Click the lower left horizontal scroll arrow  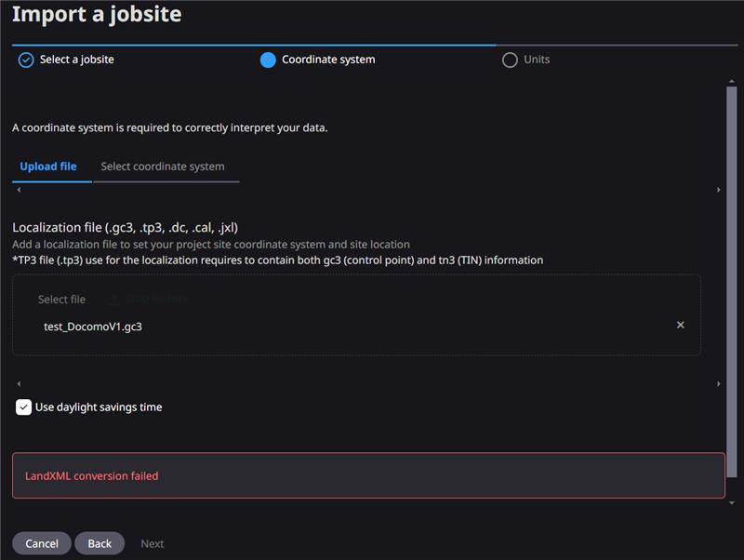19,383
